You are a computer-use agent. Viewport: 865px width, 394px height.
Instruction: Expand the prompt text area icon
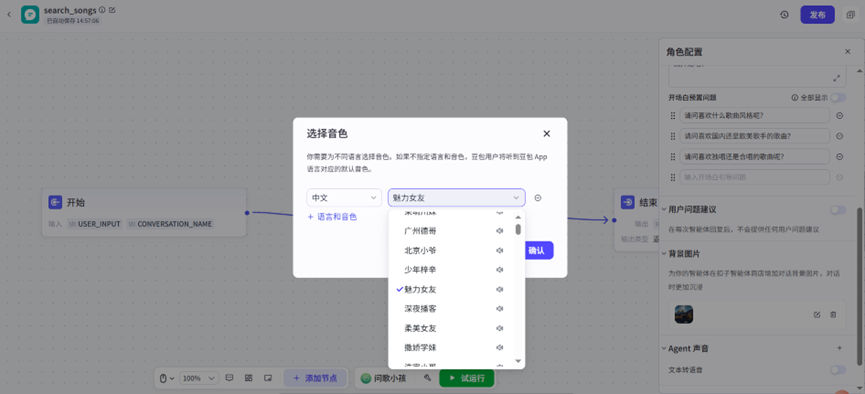(837, 78)
